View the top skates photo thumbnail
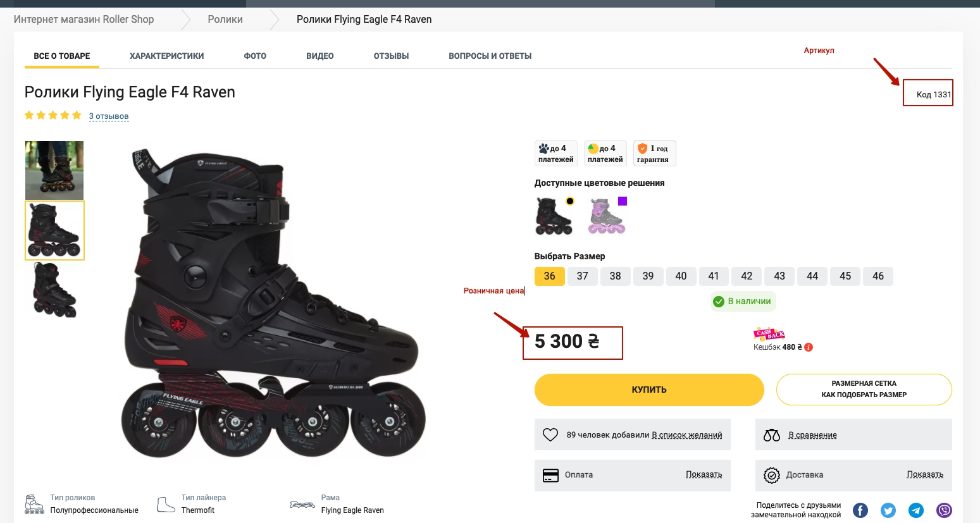This screenshot has height=523, width=980. [x=54, y=170]
